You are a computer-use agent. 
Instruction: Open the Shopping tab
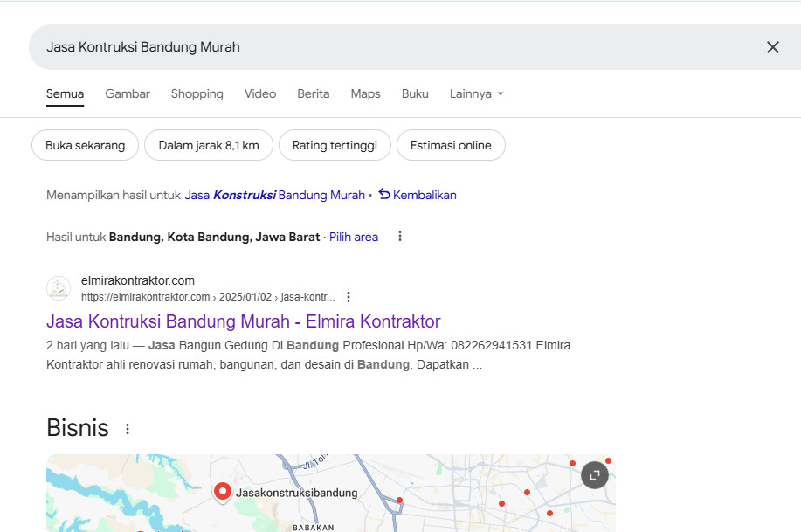click(x=197, y=94)
